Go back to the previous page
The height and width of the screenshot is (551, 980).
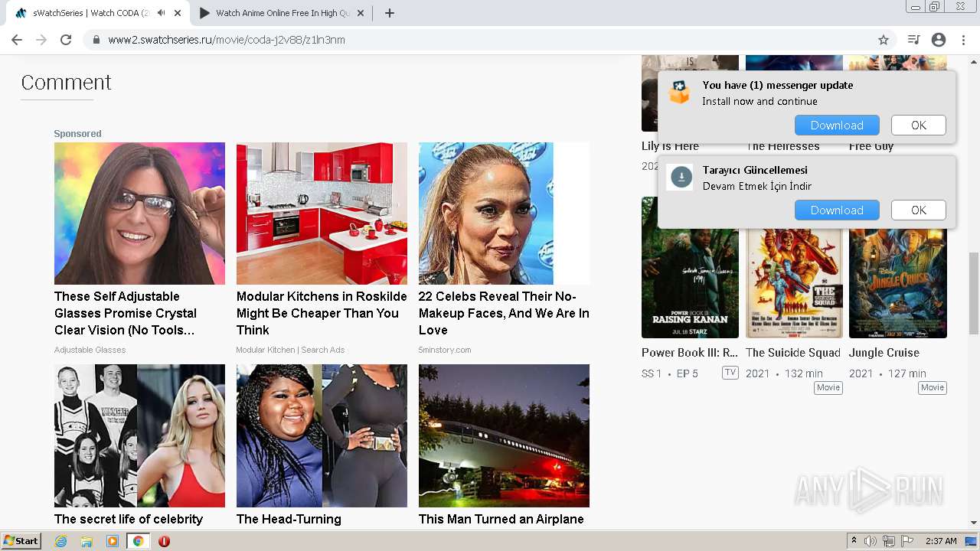[x=17, y=40]
